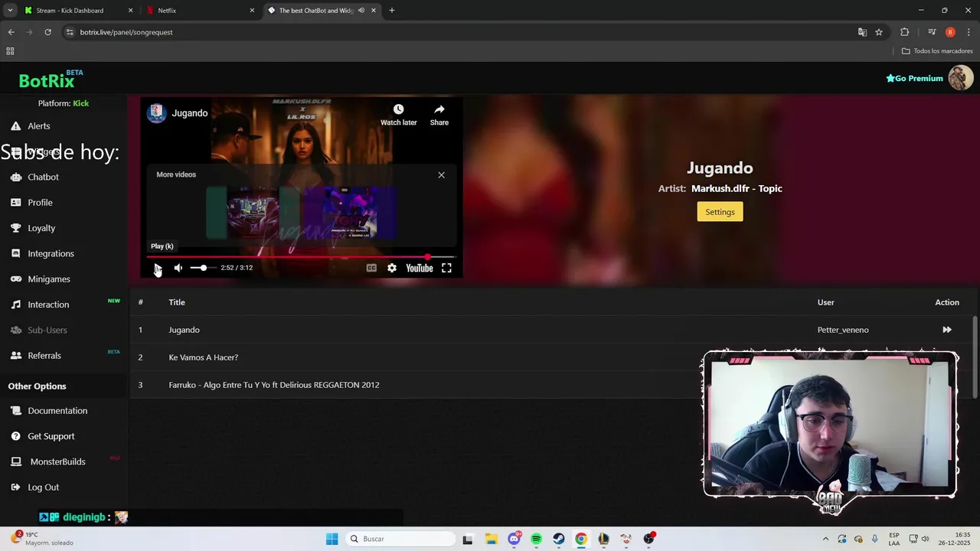
Task: Click Go Premium
Action: click(x=914, y=78)
